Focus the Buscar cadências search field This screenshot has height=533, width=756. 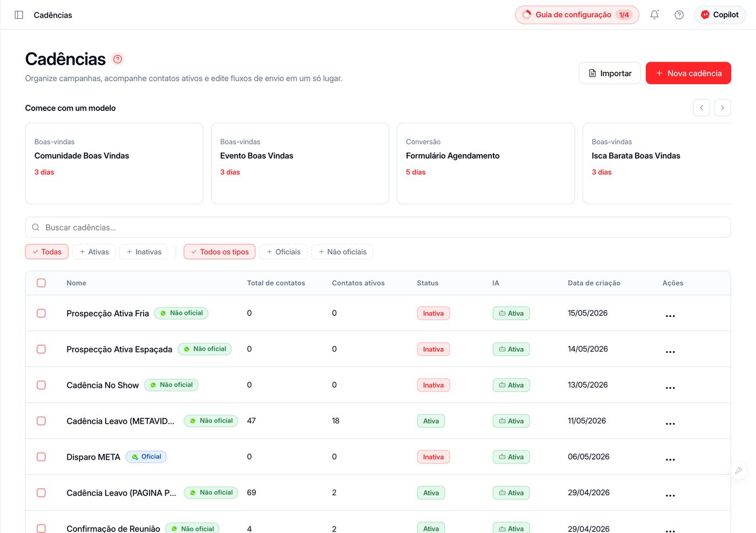[x=378, y=227]
